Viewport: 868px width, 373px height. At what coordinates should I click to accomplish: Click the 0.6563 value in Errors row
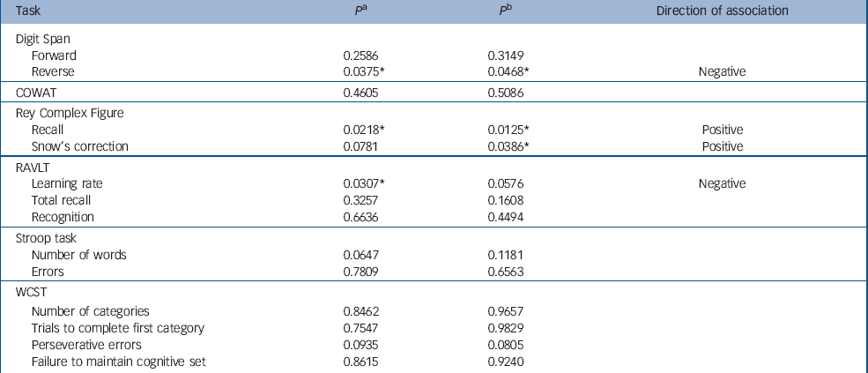point(507,272)
